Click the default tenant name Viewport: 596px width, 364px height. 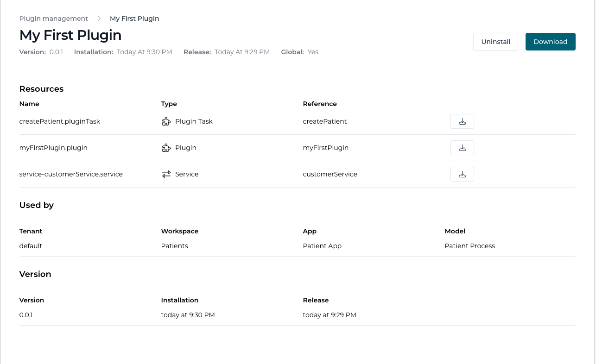click(x=31, y=246)
